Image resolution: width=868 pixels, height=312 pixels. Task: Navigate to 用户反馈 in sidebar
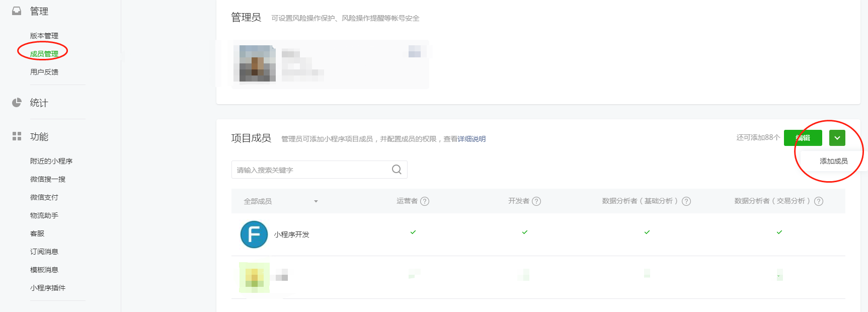(x=44, y=72)
